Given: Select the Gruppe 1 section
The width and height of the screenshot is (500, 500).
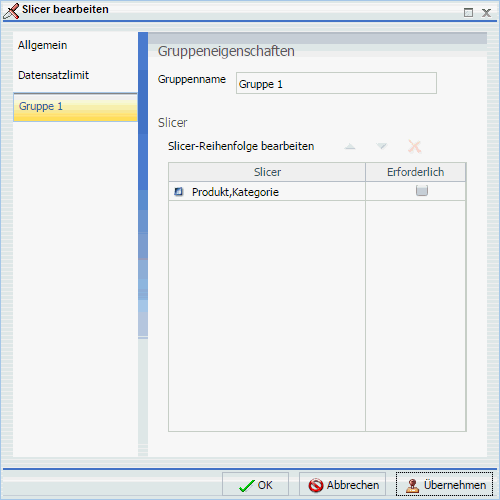Looking at the screenshot, I should pos(75,107).
